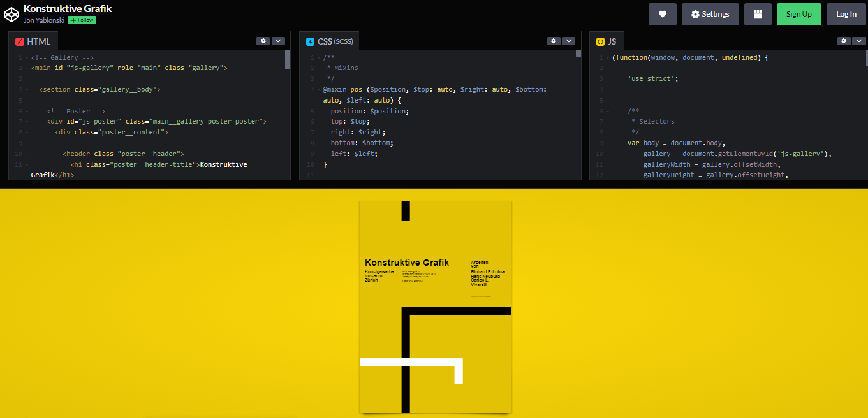Click CSS editor vertical scrollbar
Screen dimensions: 868x418
click(x=578, y=54)
